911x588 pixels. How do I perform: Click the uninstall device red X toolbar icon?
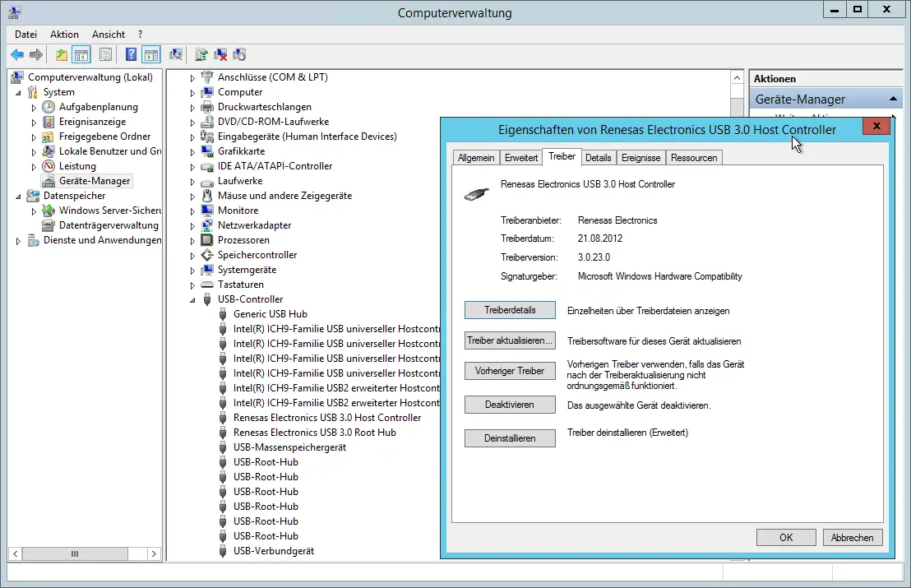coord(220,54)
